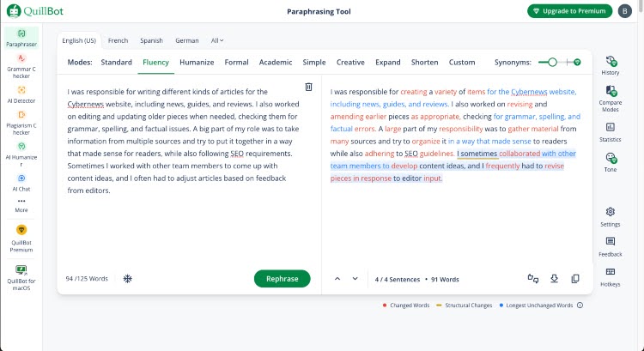Go to previous sentence with up arrow
644x351 pixels.
click(x=337, y=279)
